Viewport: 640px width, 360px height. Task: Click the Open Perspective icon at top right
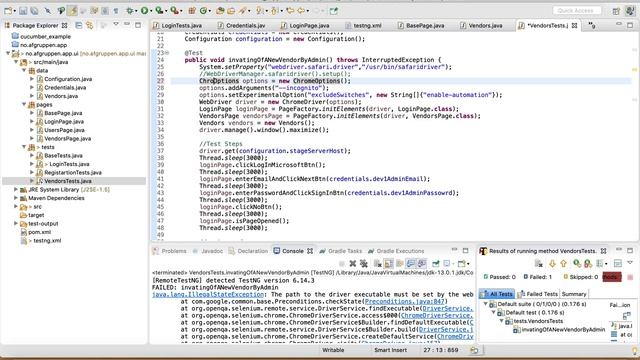pyautogui.click(x=616, y=11)
